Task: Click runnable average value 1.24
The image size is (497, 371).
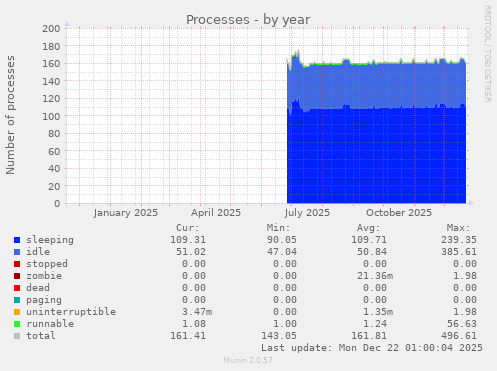Action: coord(375,324)
